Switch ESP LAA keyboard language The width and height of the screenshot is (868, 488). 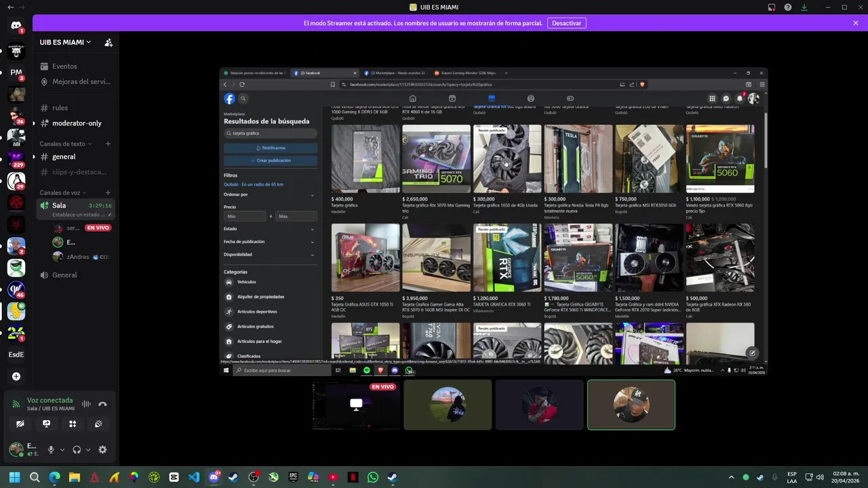pyautogui.click(x=792, y=477)
